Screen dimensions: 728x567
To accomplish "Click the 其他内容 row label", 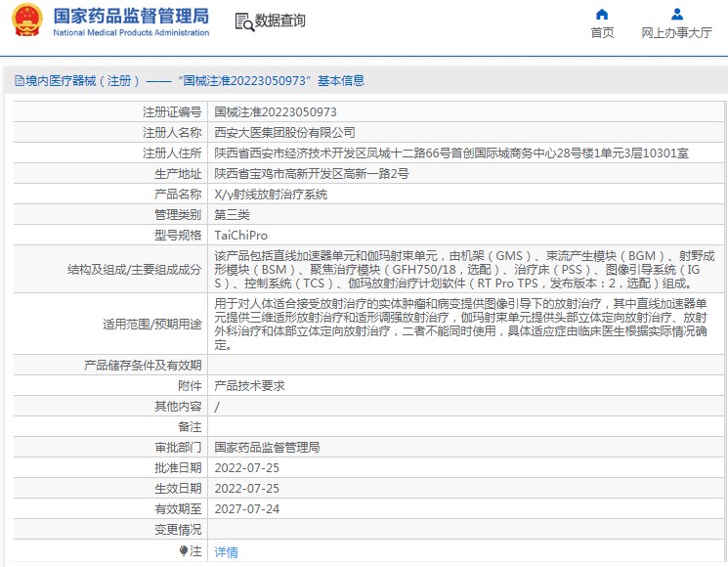I will pos(178,407).
